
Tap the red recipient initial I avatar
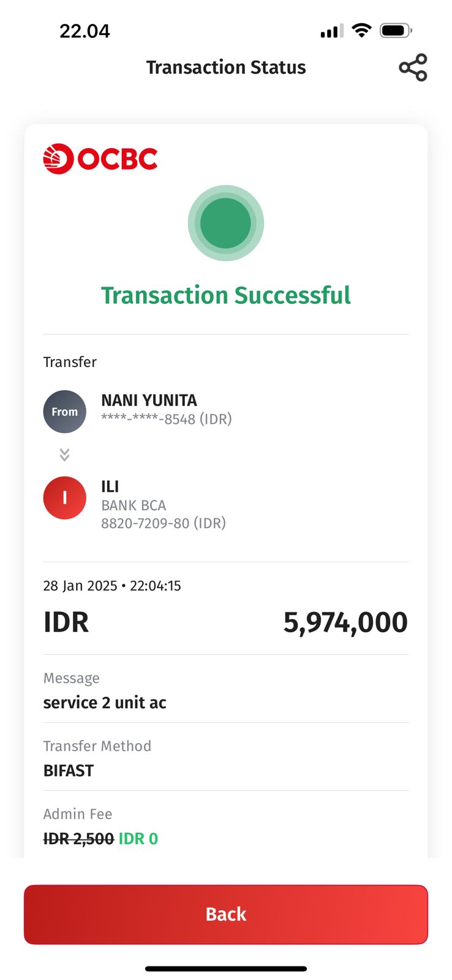tap(64, 498)
